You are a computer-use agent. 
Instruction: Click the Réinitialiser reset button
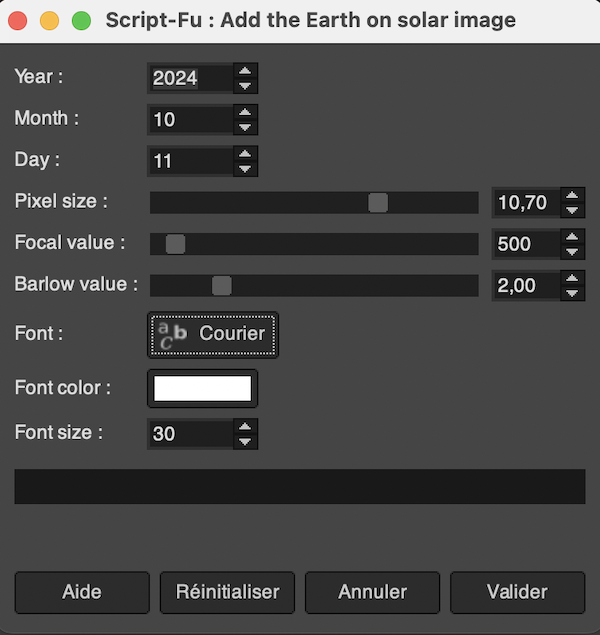pos(227,592)
